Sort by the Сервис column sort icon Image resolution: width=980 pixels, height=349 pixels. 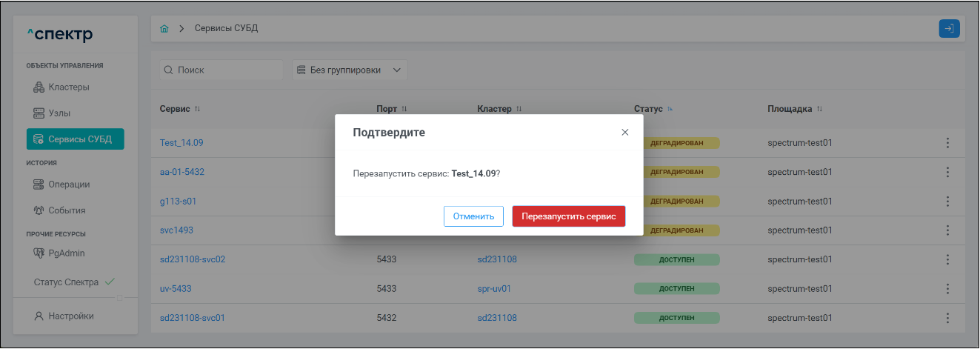198,109
